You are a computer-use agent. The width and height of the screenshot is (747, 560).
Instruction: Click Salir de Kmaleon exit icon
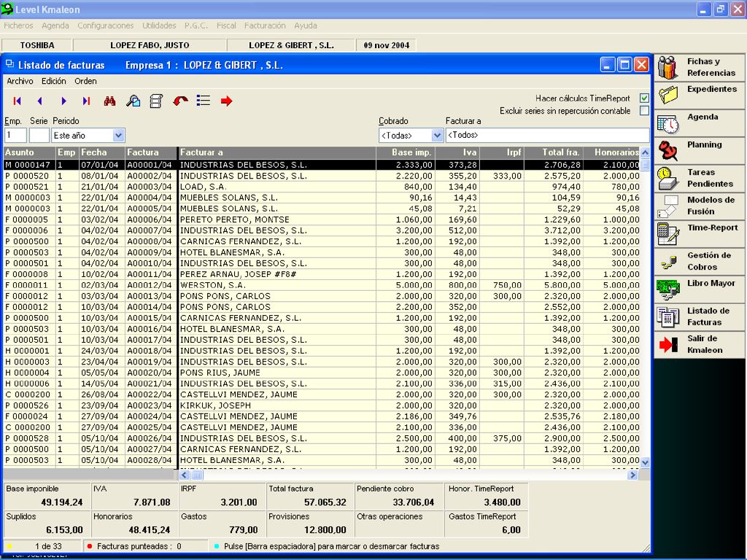click(668, 344)
